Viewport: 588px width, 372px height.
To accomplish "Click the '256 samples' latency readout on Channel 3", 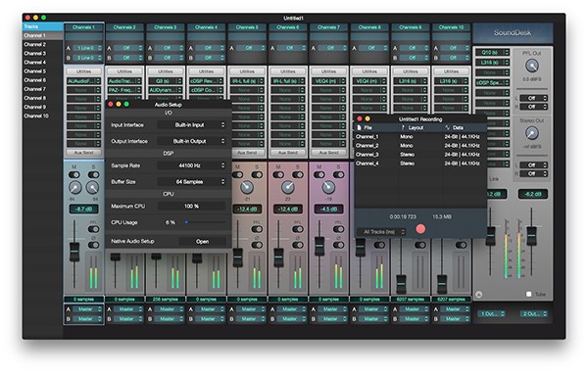I will pos(166,300).
